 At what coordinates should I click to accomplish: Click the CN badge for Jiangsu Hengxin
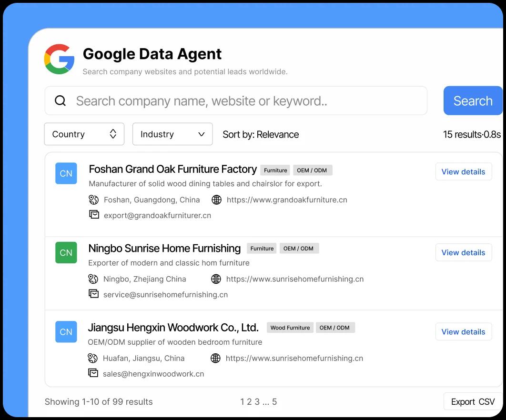click(66, 331)
